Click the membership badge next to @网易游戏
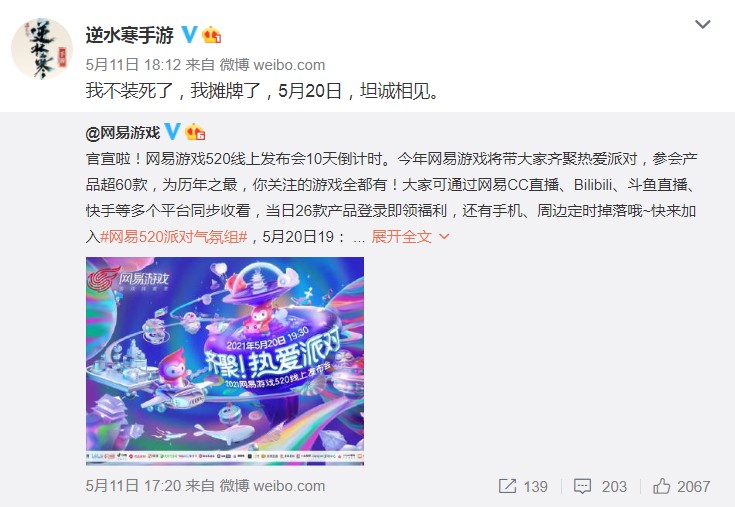This screenshot has width=735, height=507. point(195,132)
